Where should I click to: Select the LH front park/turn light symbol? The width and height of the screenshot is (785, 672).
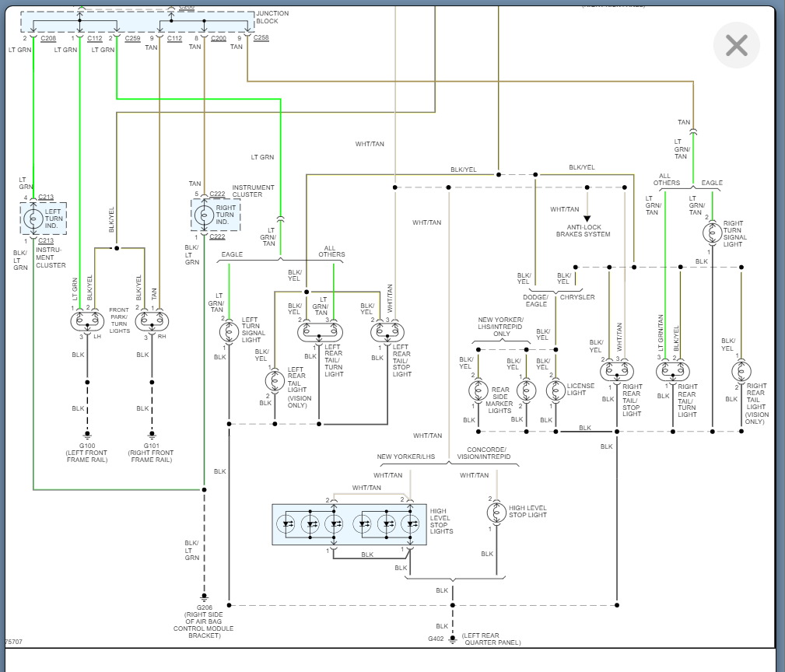tap(87, 320)
